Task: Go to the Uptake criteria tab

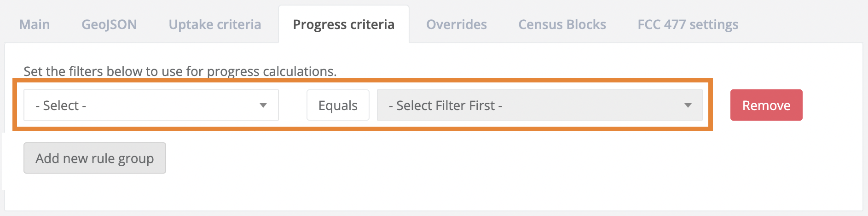Action: [214, 24]
